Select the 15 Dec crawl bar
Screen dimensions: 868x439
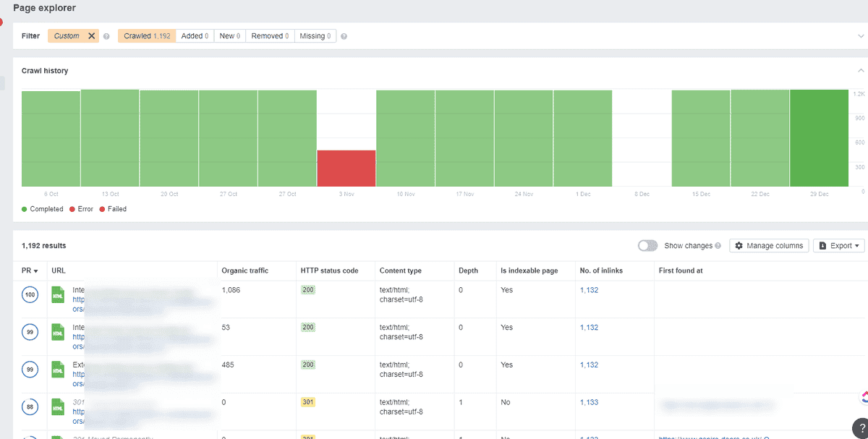click(x=701, y=139)
